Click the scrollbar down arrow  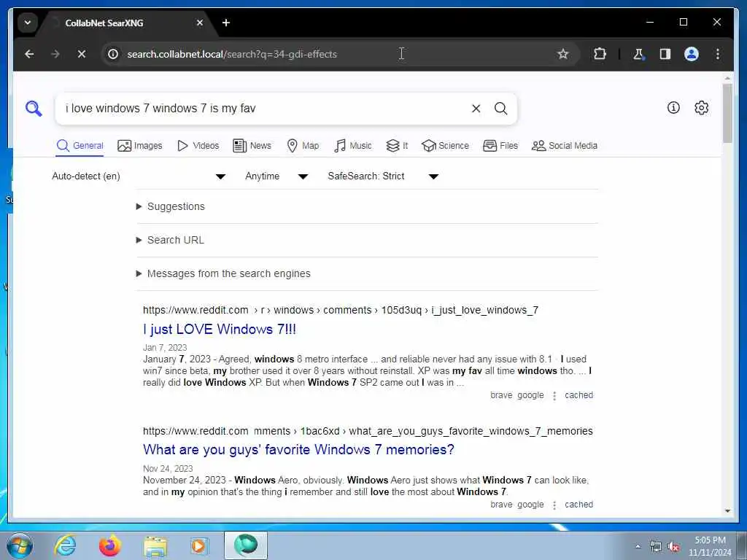coord(727,511)
